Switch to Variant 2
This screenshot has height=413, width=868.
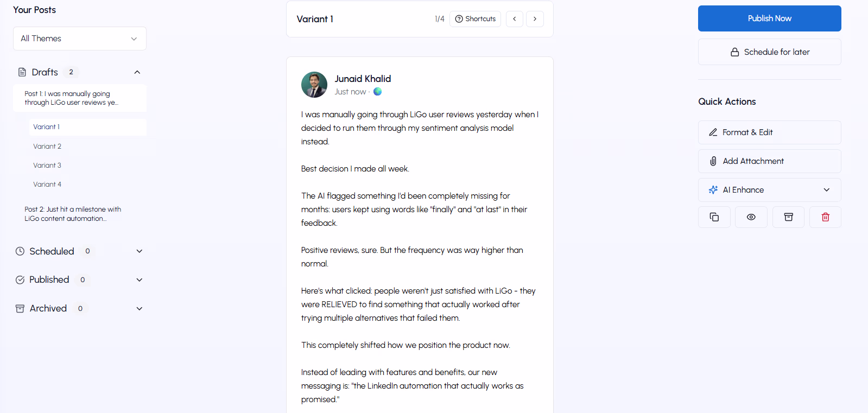(47, 146)
